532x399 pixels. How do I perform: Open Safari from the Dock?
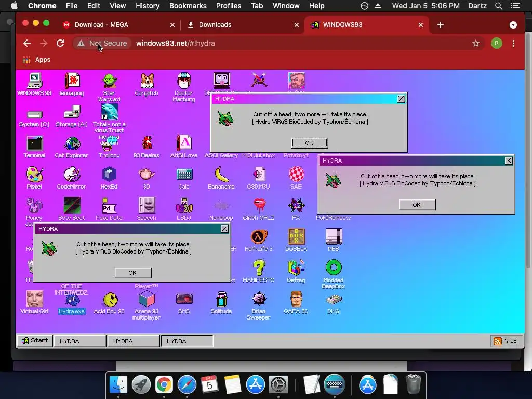tap(187, 384)
